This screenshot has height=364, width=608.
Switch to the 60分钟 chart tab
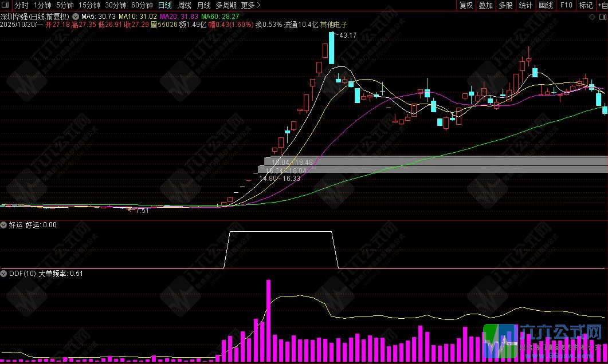coord(142,5)
